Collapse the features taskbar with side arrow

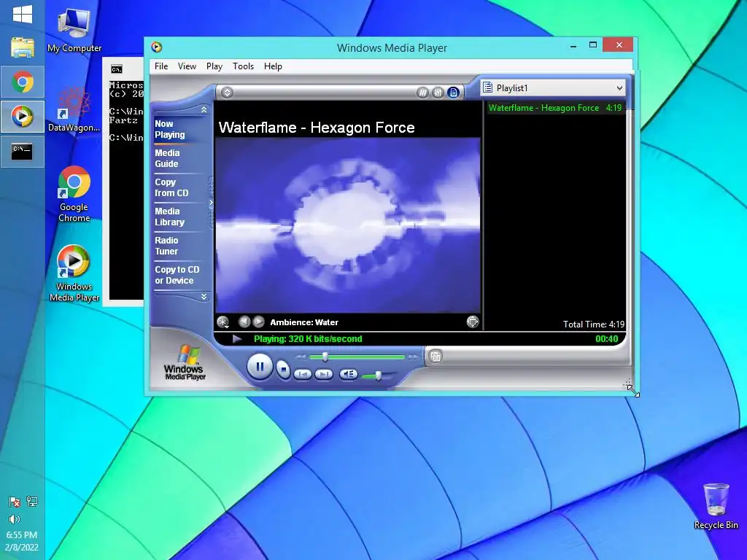coord(211,203)
